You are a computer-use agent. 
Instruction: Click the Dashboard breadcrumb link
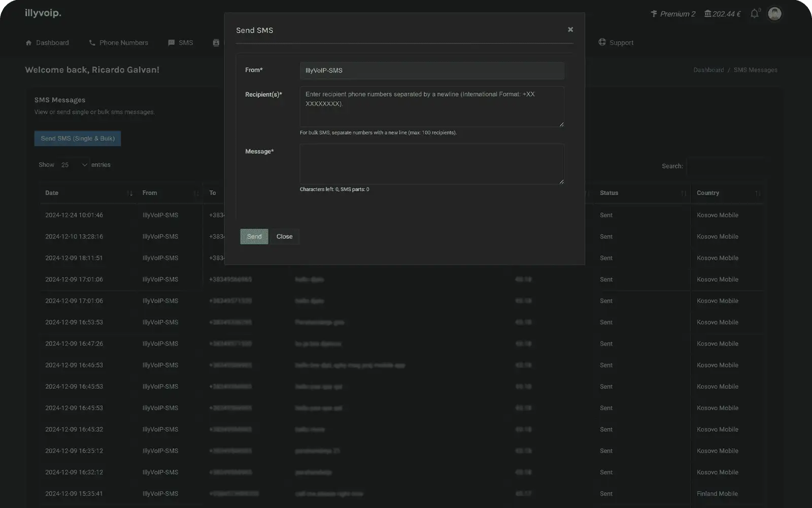tap(708, 70)
